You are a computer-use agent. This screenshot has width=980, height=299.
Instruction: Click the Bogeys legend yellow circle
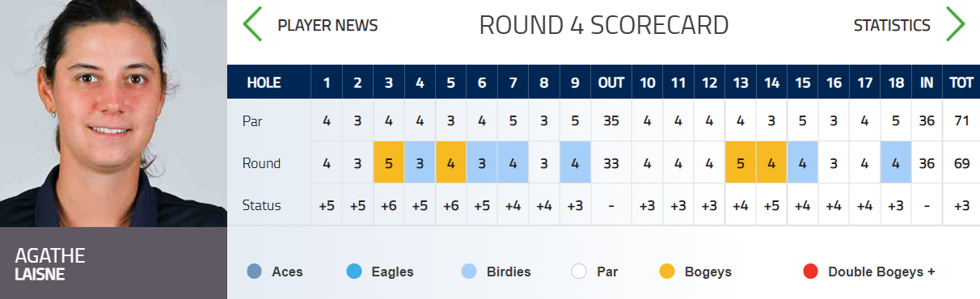[x=667, y=272]
